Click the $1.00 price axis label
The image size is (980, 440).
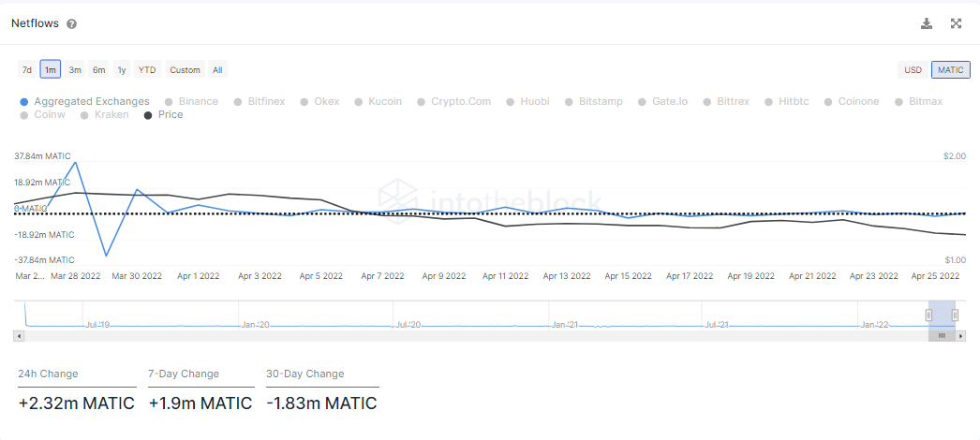pyautogui.click(x=955, y=259)
